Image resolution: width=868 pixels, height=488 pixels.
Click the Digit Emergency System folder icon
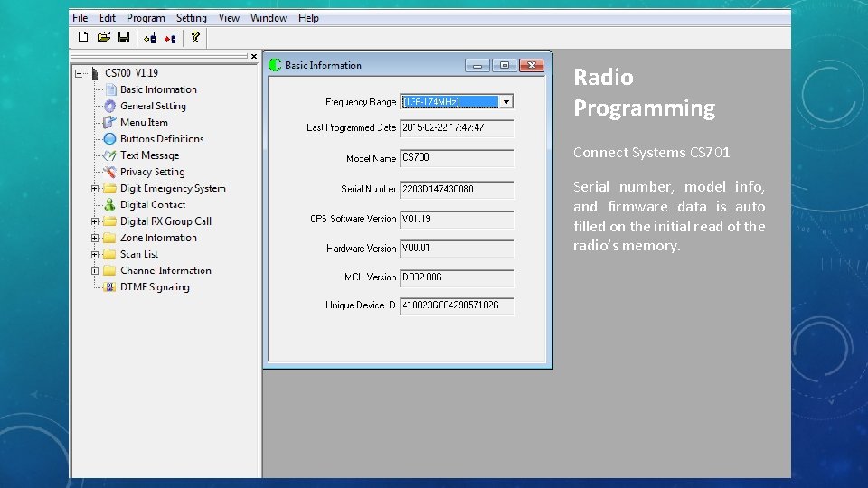coord(110,189)
